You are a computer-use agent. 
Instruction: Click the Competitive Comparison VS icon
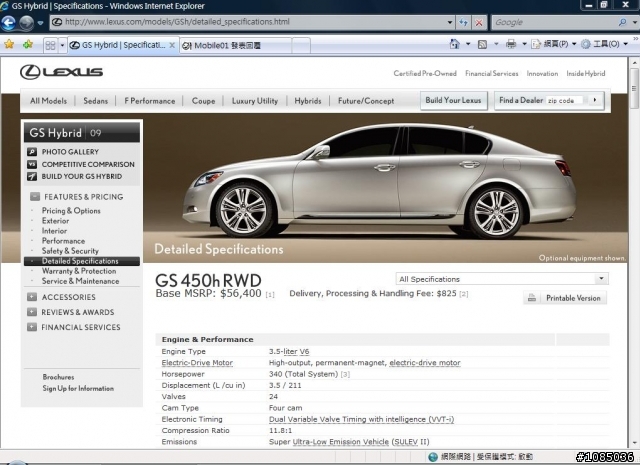coord(32,164)
